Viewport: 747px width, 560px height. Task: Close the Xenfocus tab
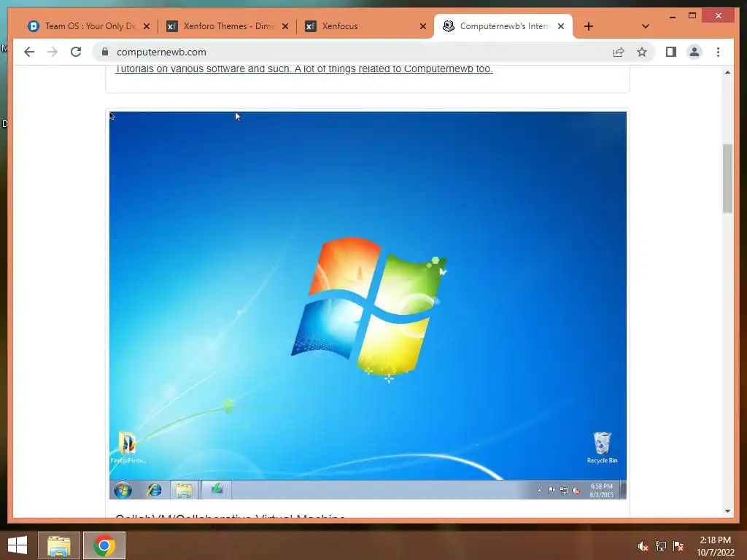click(x=423, y=26)
